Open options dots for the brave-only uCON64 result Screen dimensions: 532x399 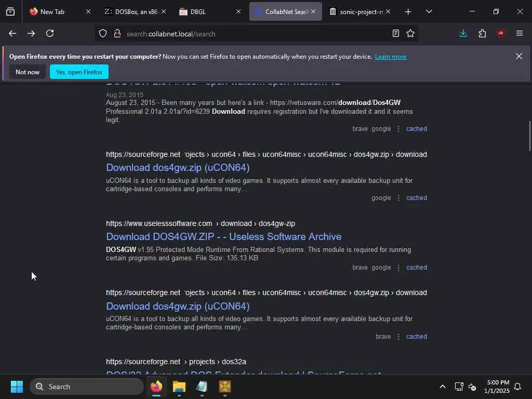(398, 337)
